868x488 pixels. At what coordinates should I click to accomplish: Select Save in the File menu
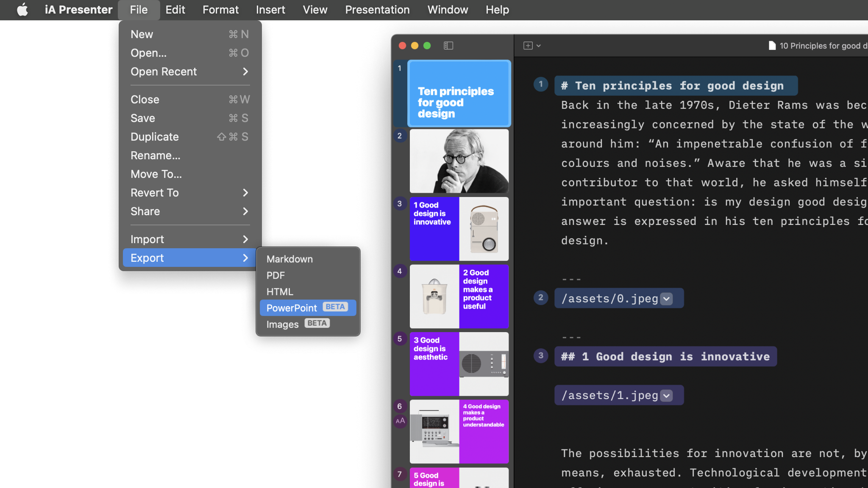coord(190,118)
